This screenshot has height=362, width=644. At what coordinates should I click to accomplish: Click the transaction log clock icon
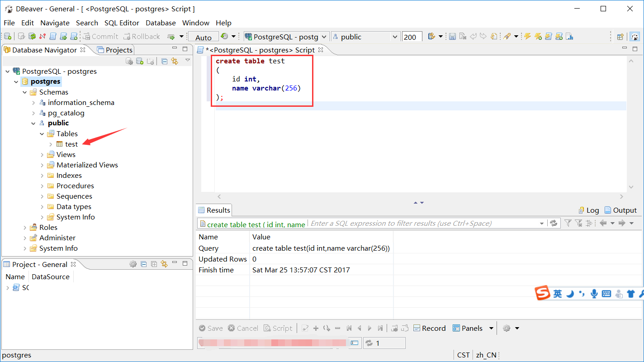(x=224, y=36)
